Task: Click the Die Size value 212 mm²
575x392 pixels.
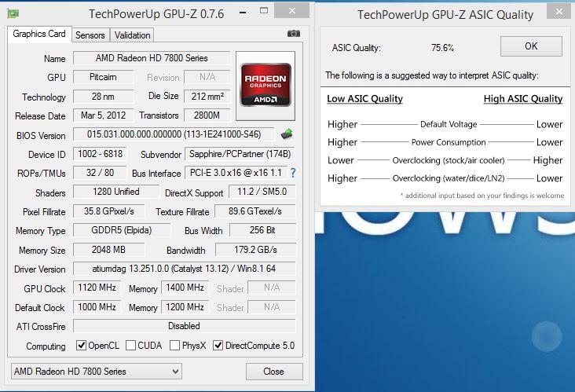Action: pos(207,97)
